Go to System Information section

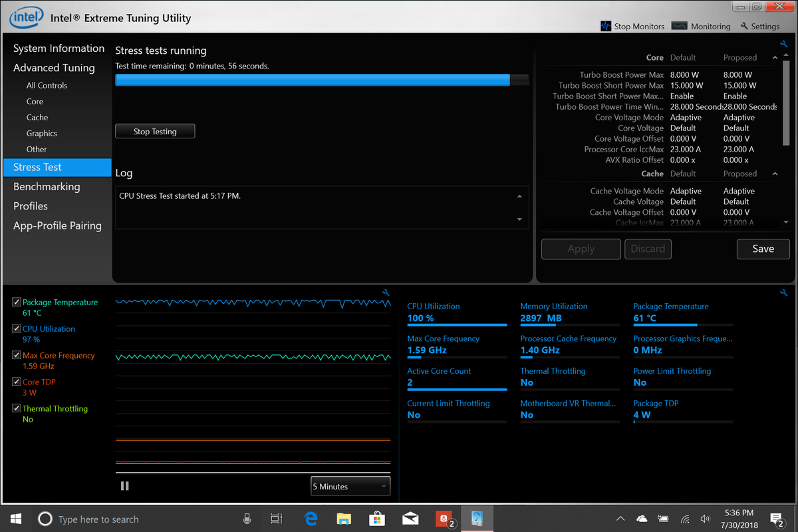coord(59,49)
